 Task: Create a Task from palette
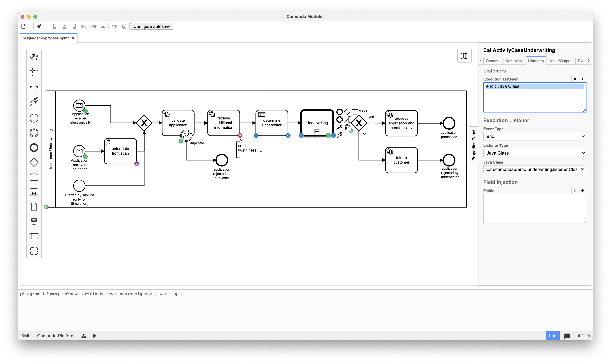pyautogui.click(x=34, y=177)
